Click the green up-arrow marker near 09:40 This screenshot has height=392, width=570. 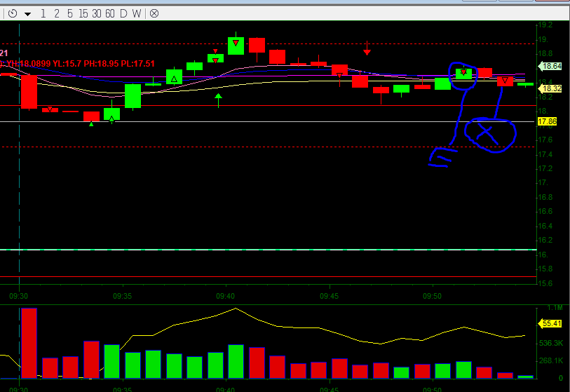click(x=219, y=96)
